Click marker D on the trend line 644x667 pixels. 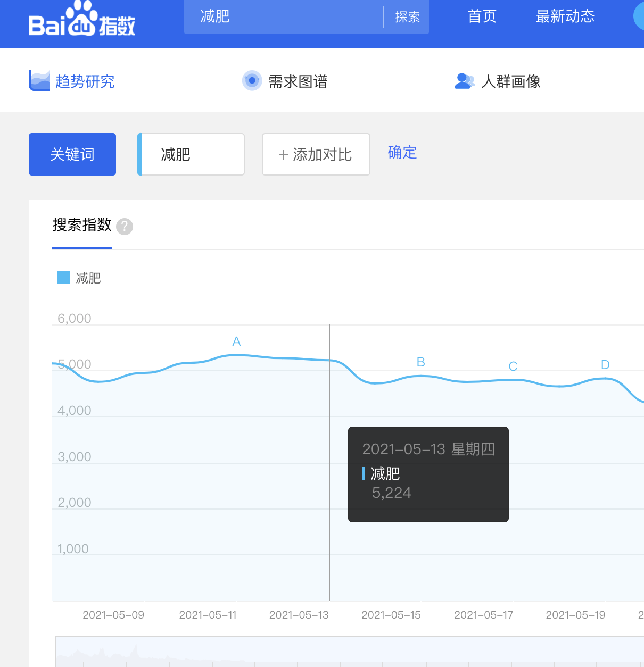click(605, 364)
